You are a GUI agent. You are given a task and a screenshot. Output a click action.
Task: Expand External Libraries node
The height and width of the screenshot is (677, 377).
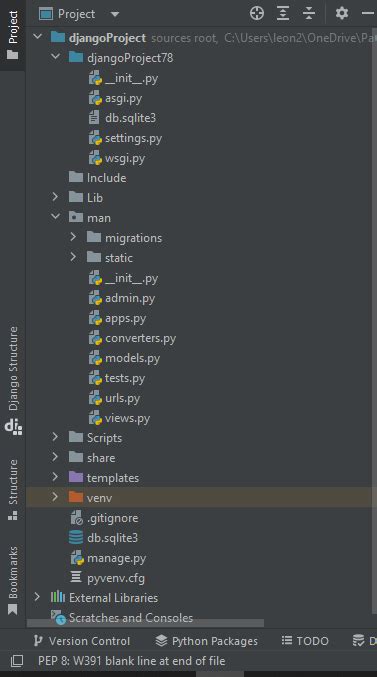click(x=38, y=597)
